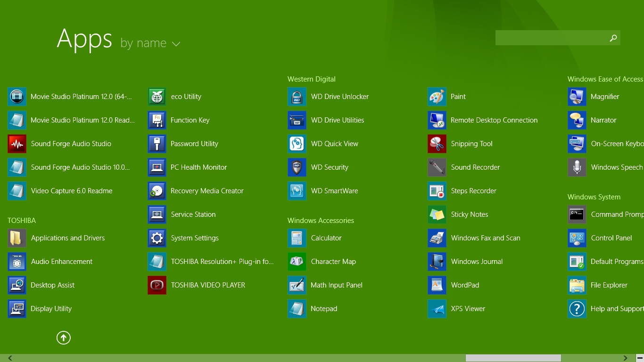Click the horizontal scrollbar left arrow
The width and height of the screenshot is (644, 362).
(10, 358)
